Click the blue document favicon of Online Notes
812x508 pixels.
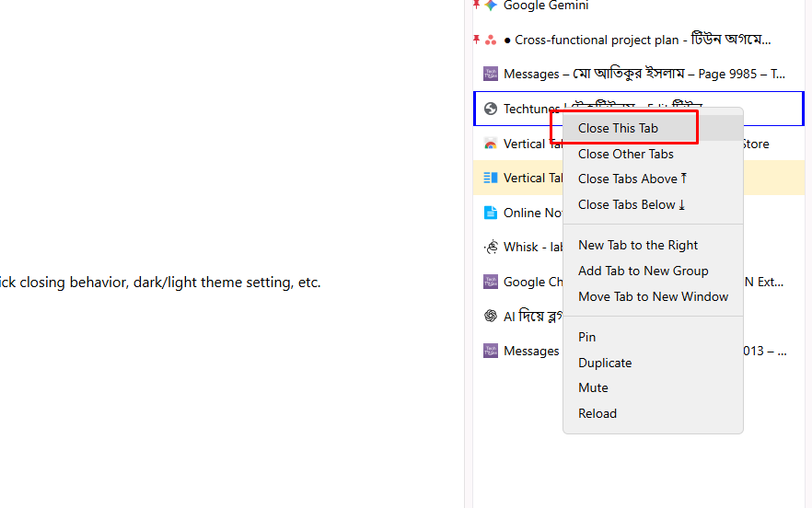coord(491,213)
